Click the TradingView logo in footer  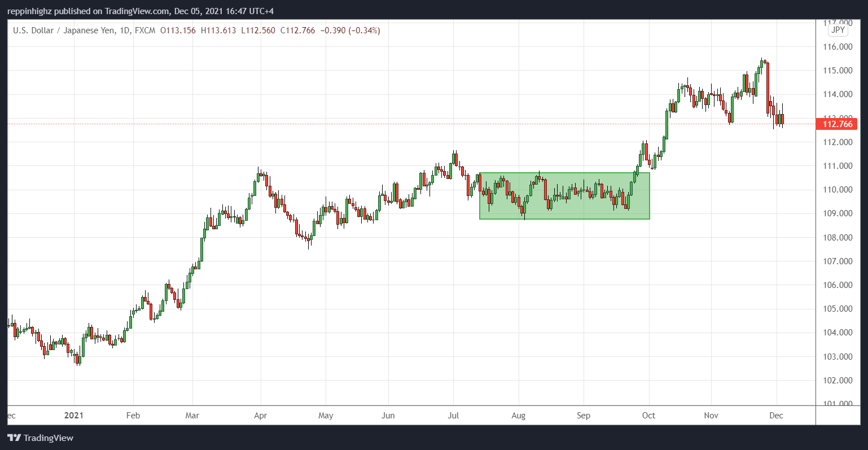[x=40, y=438]
